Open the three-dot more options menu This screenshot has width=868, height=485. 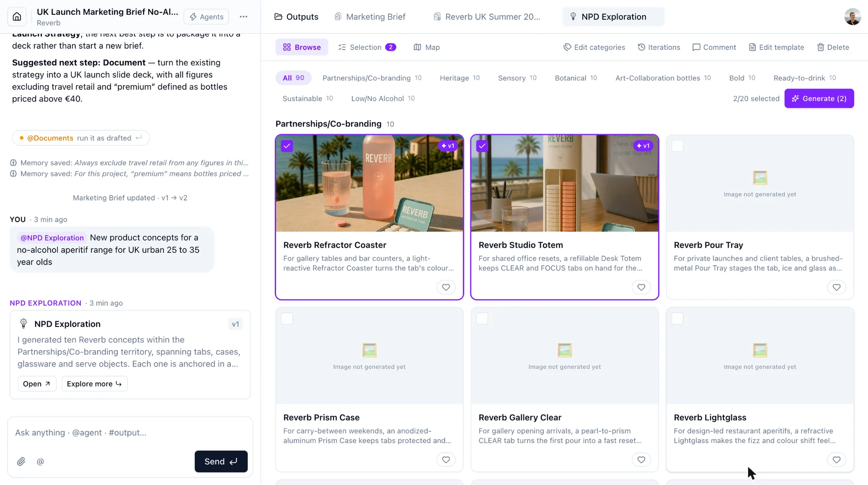coord(243,16)
